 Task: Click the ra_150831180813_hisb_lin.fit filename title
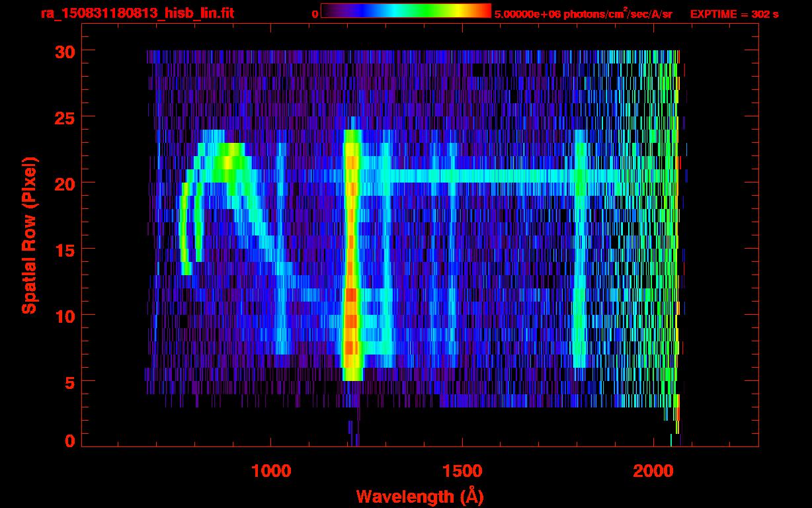click(137, 13)
